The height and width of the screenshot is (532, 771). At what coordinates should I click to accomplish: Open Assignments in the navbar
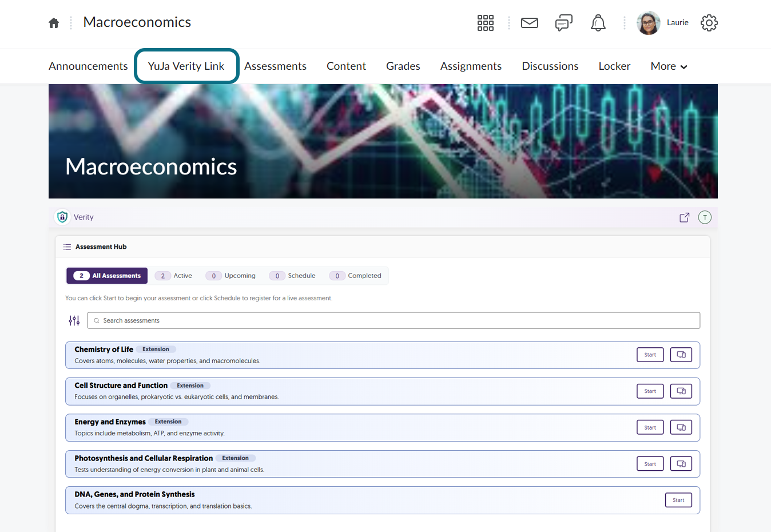[x=471, y=66]
